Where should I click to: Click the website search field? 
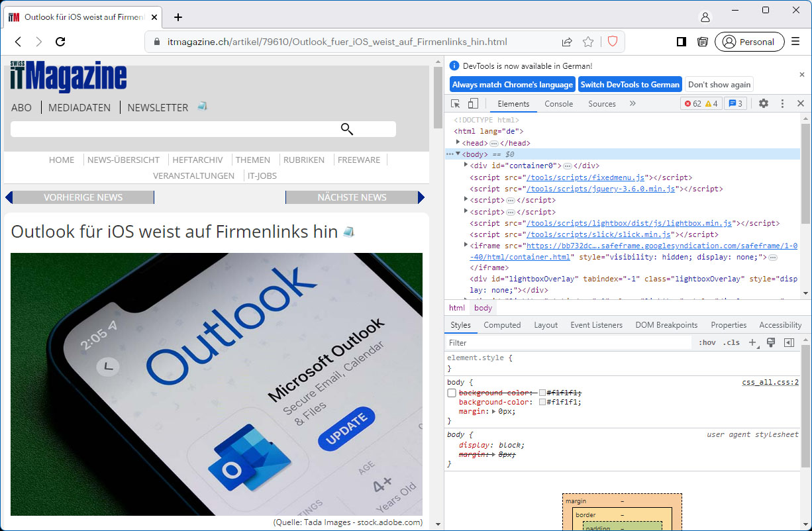[203, 129]
